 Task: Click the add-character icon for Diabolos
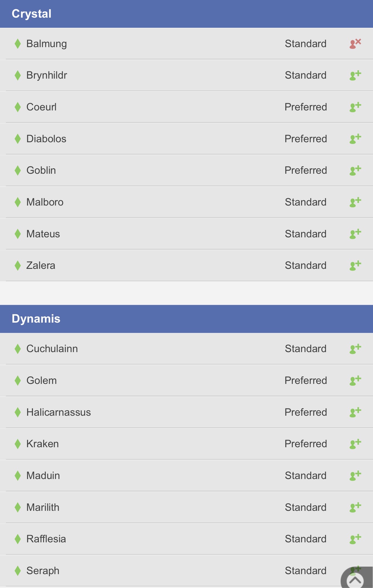coord(355,139)
